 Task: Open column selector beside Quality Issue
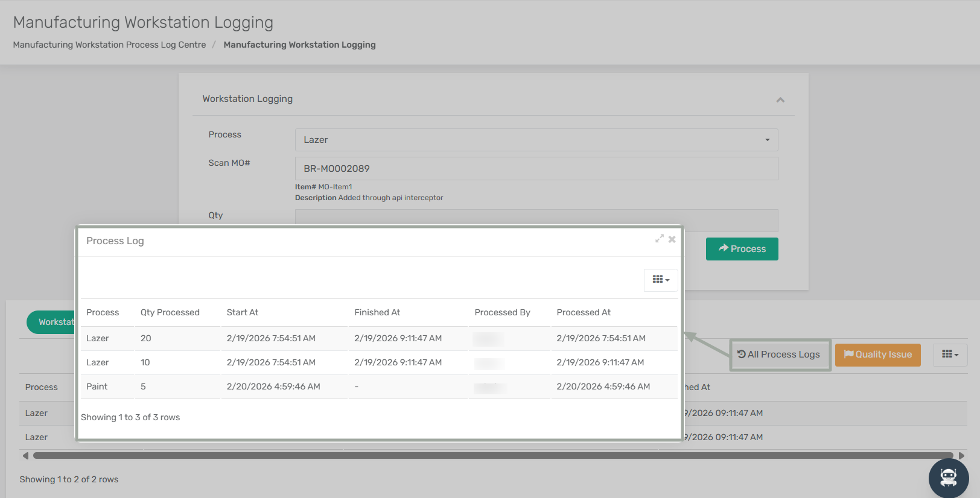click(950, 355)
